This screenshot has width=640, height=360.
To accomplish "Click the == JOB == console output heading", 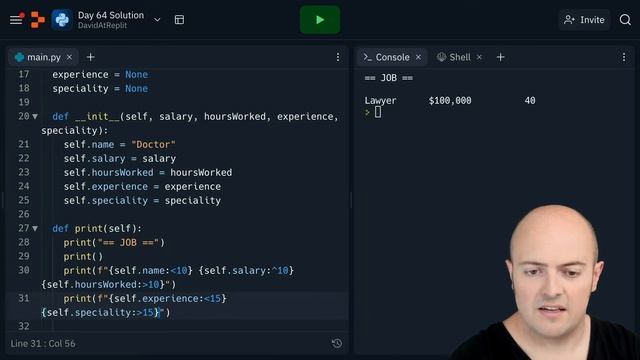I will (389, 78).
